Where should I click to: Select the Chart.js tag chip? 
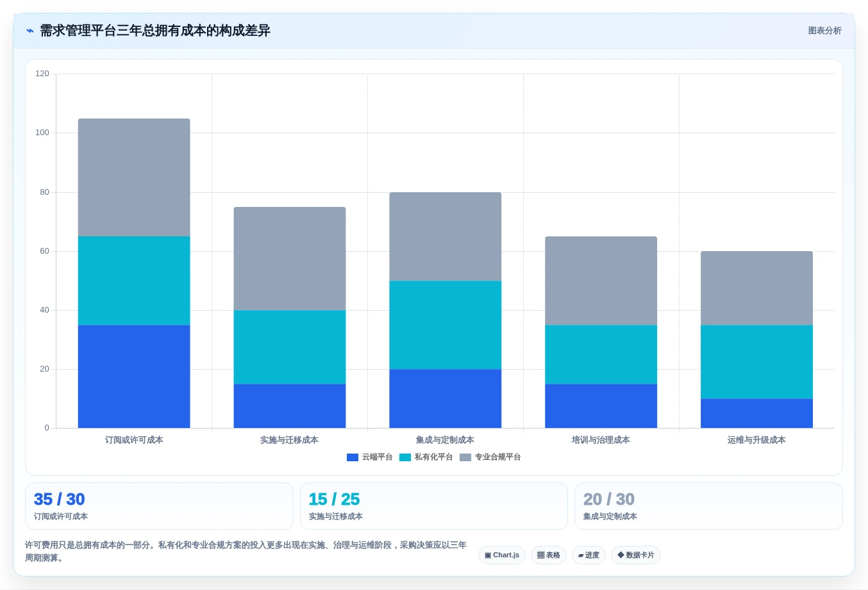click(x=502, y=555)
